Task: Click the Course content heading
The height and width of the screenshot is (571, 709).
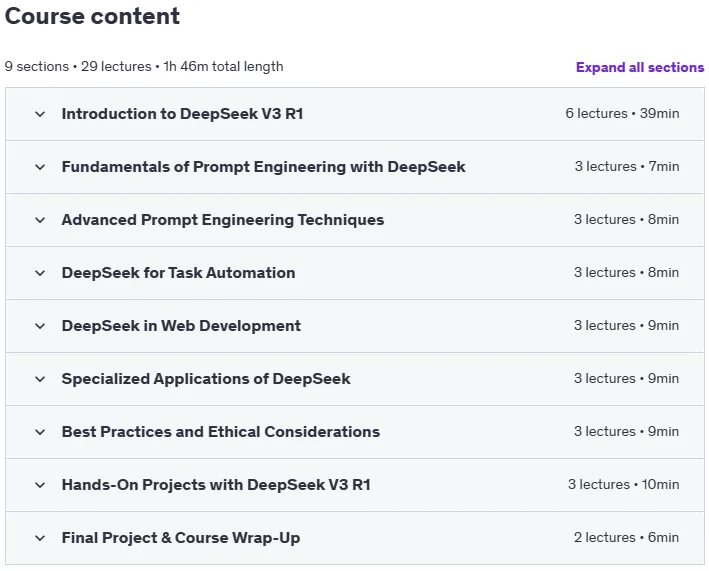Action: pyautogui.click(x=92, y=16)
